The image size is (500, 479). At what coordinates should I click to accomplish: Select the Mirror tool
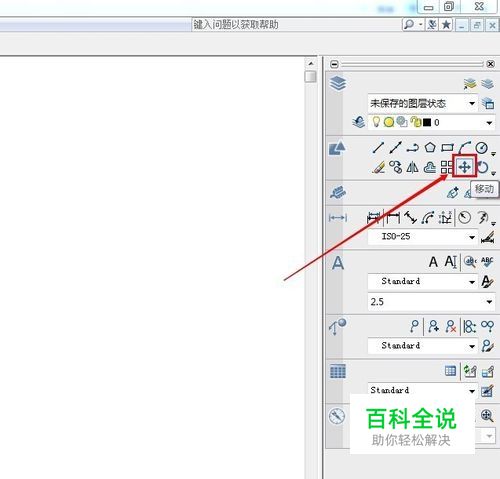[x=413, y=167]
